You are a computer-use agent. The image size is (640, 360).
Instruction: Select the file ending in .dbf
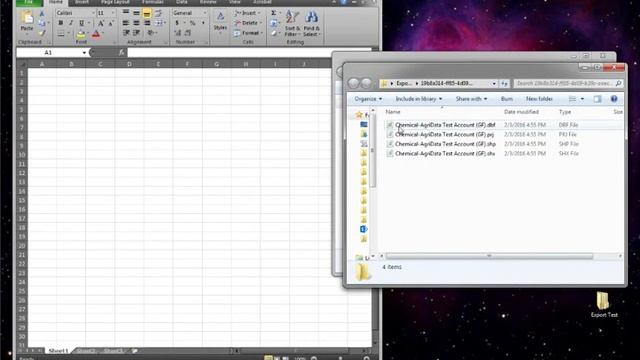point(445,125)
